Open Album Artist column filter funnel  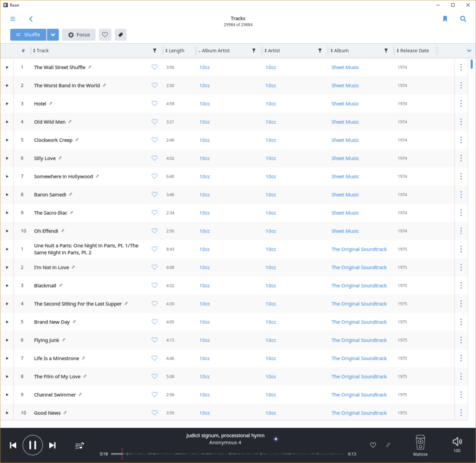click(x=254, y=51)
